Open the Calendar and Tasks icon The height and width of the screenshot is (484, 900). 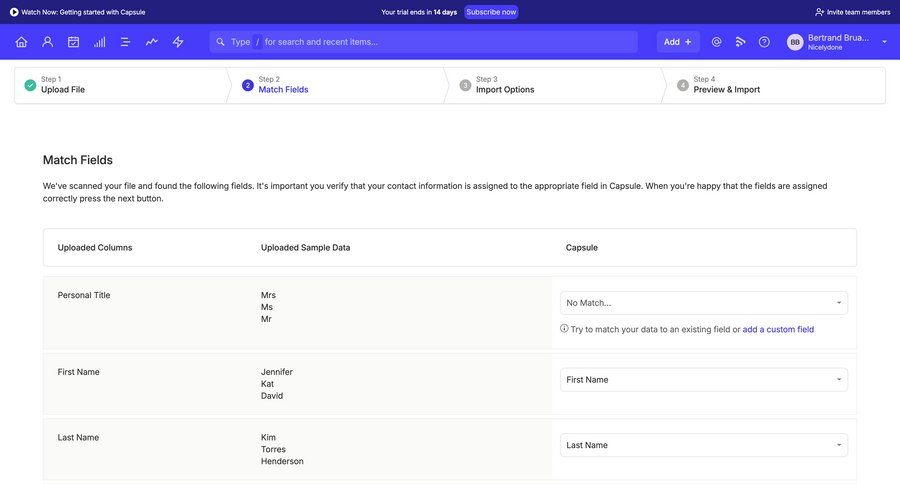click(73, 42)
